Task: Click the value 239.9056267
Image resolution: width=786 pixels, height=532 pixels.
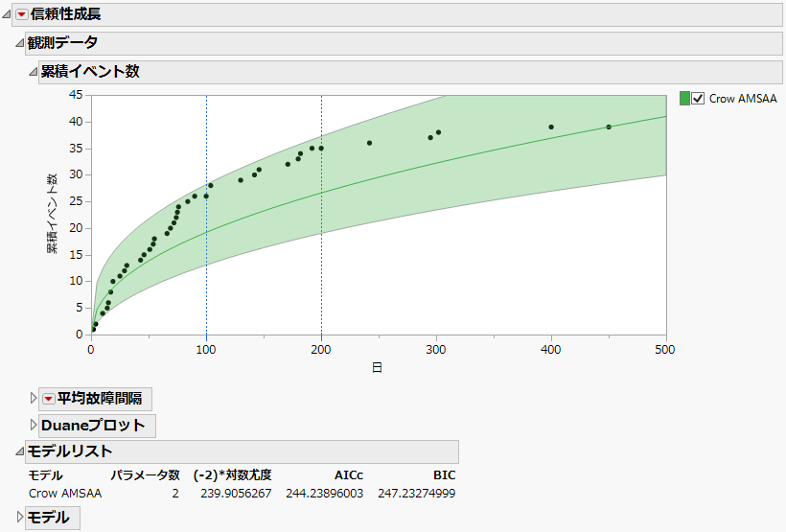Action: click(236, 494)
